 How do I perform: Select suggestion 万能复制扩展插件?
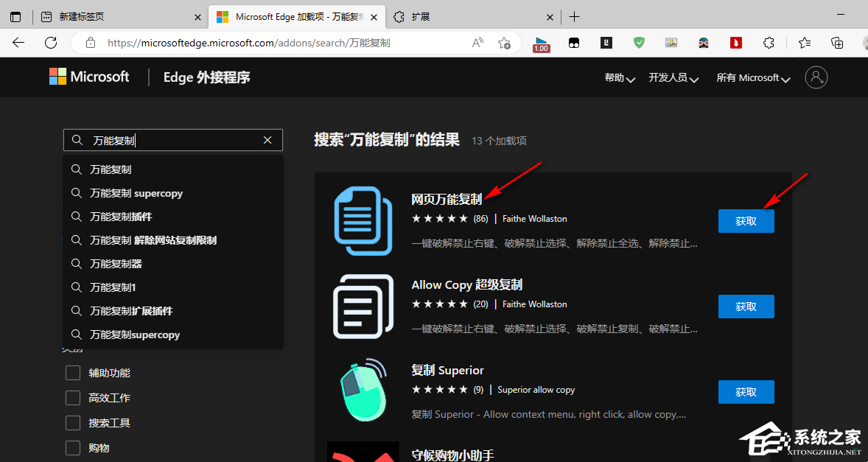pyautogui.click(x=173, y=311)
